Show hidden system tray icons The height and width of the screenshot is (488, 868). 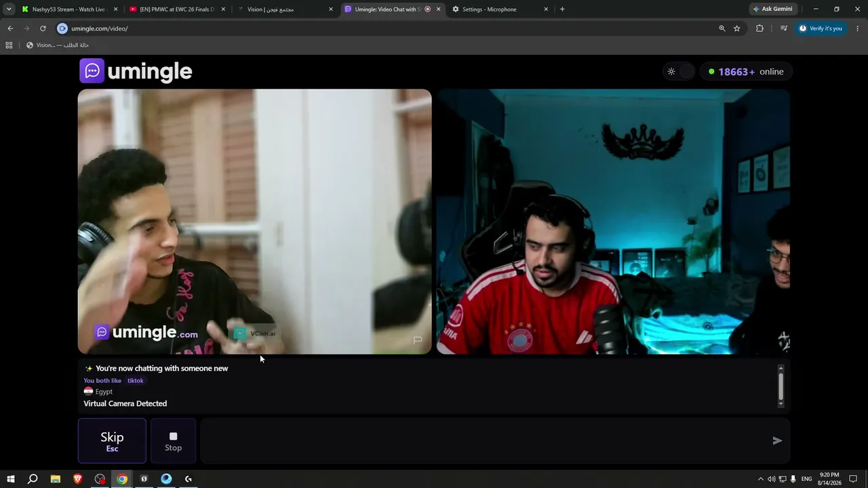click(x=760, y=479)
